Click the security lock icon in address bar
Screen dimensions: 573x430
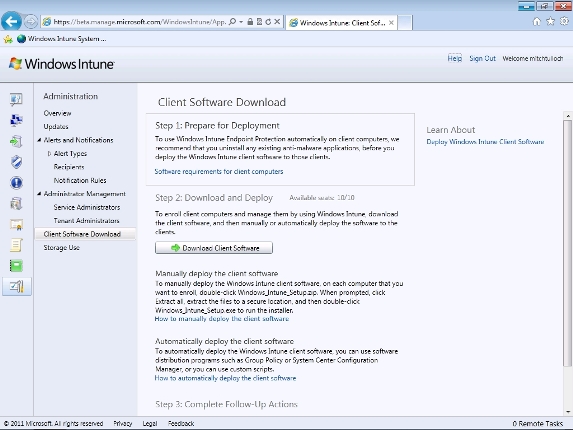(x=250, y=22)
